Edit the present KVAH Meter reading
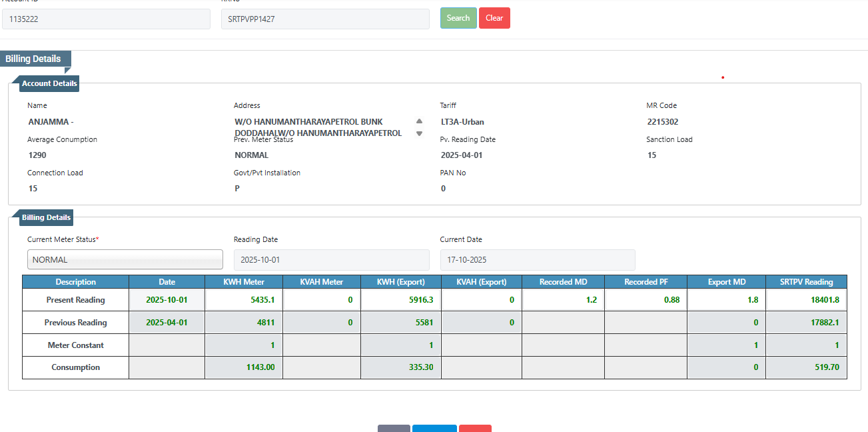Viewport: 868px width, 432px height. pyautogui.click(x=322, y=300)
